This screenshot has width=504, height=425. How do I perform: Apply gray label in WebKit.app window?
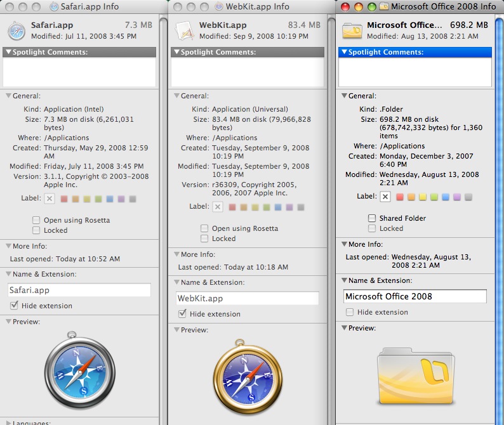pos(301,207)
